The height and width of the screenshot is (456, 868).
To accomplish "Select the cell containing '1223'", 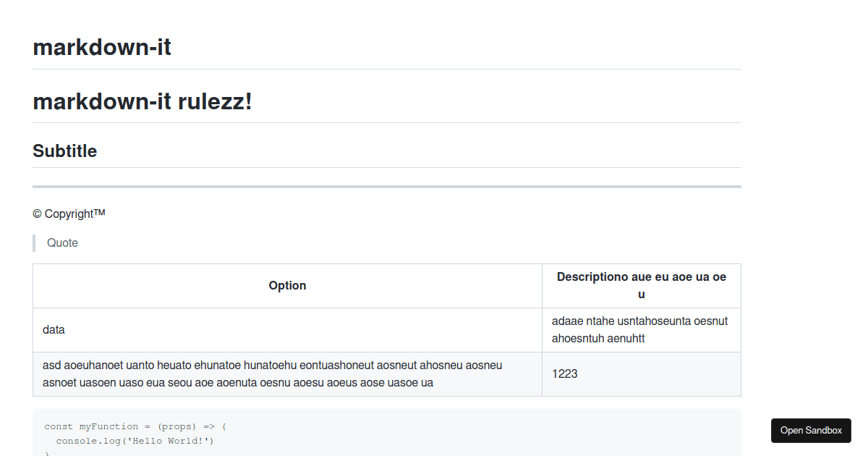I will tap(564, 373).
